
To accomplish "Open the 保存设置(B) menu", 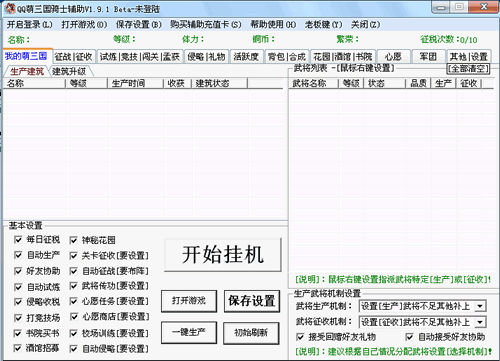I will tap(139, 25).
